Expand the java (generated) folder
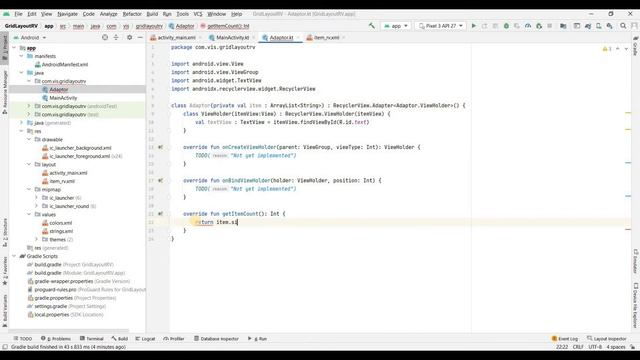 pos(22,122)
